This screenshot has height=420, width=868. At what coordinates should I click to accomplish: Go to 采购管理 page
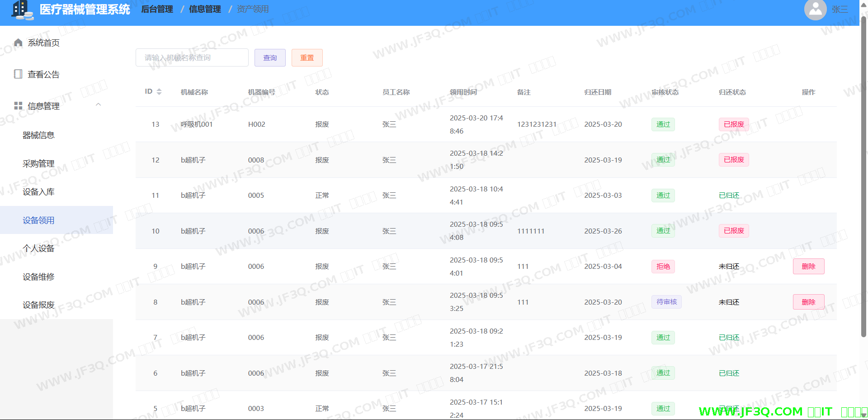tap(38, 164)
